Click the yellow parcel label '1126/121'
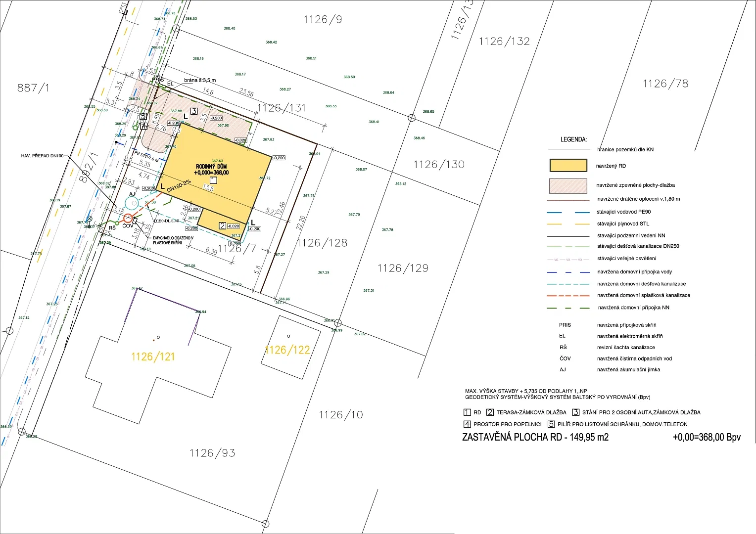 tap(153, 356)
